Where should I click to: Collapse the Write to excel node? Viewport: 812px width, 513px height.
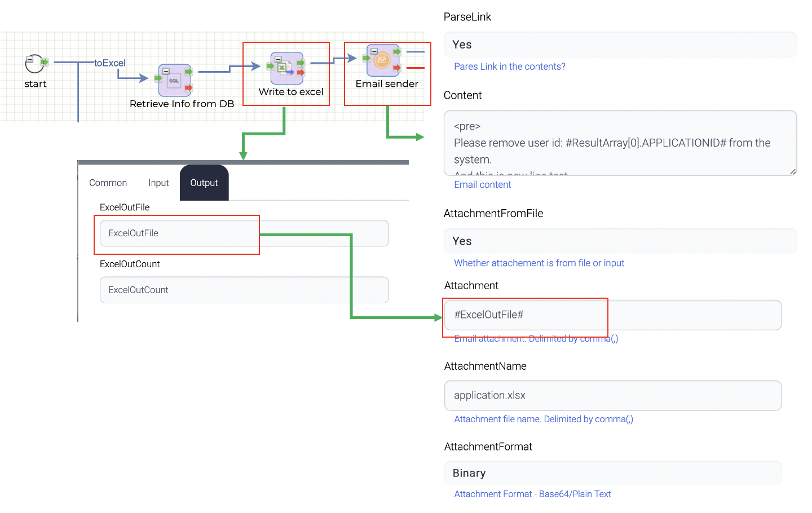(x=278, y=59)
